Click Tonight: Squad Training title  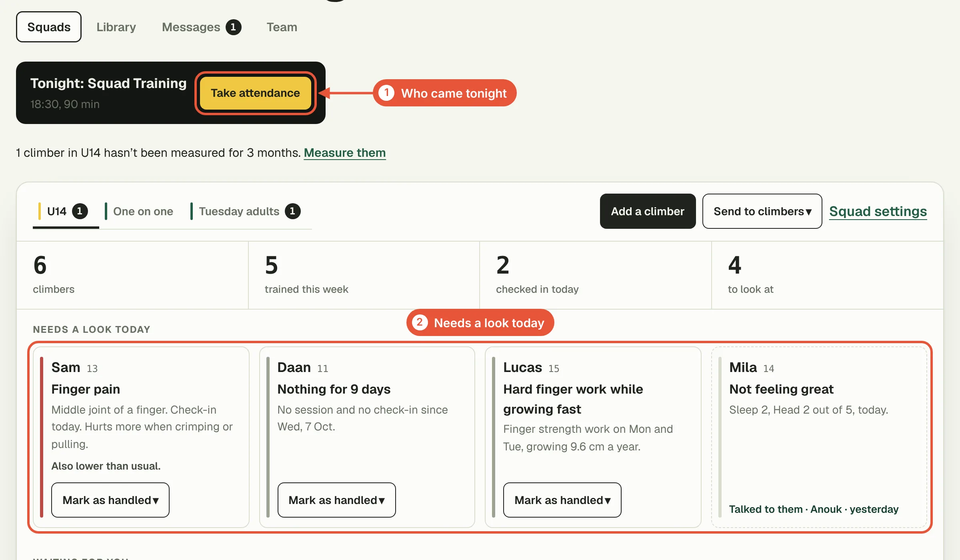pos(108,83)
